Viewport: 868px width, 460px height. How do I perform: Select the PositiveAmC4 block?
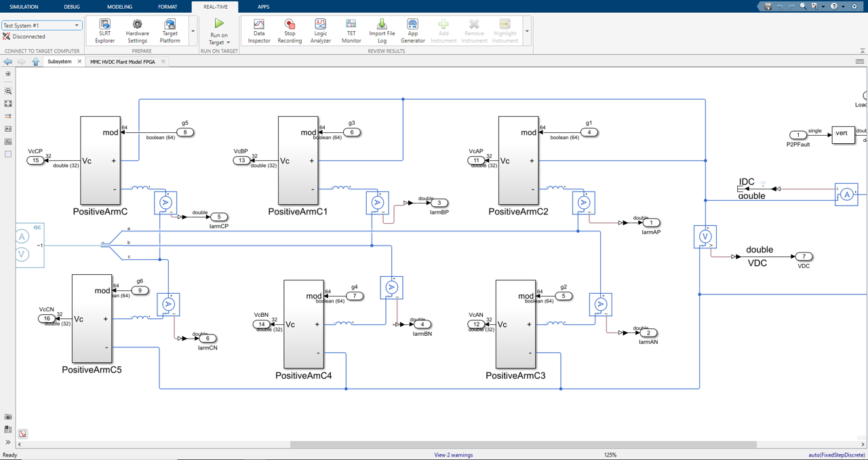pyautogui.click(x=304, y=324)
